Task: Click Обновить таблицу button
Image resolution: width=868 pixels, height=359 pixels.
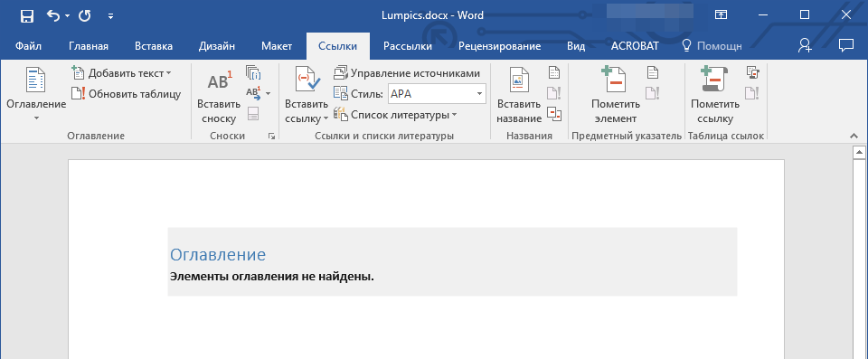Action: pyautogui.click(x=127, y=94)
